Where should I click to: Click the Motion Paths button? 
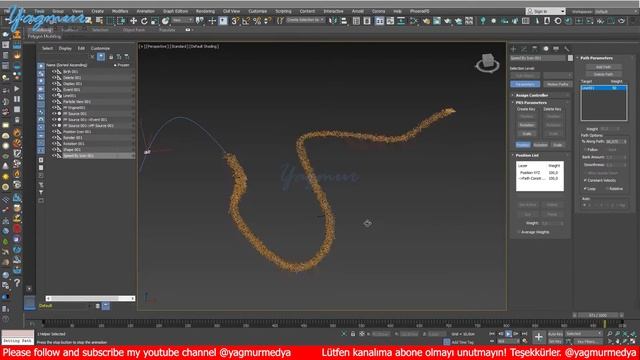[558, 84]
